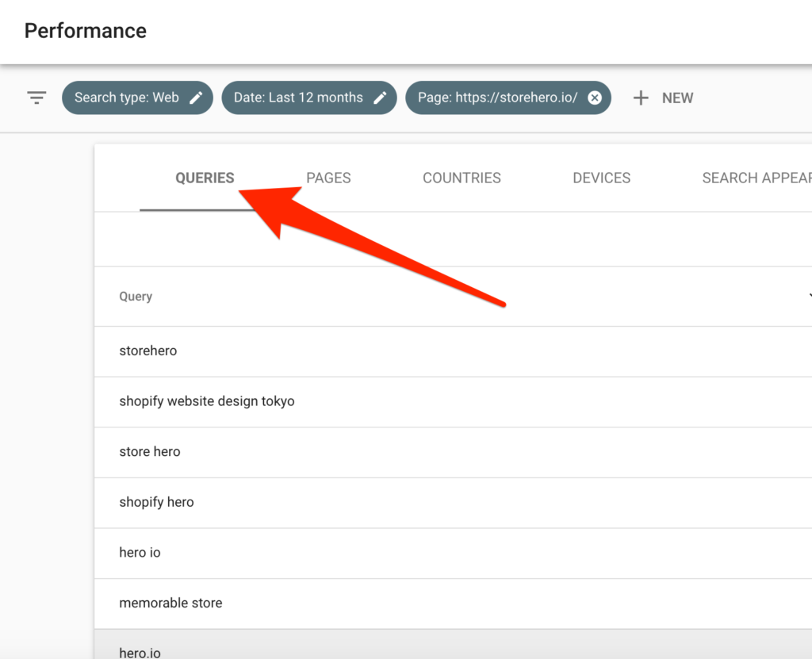812x659 pixels.
Task: Select the 'store hero' query row
Action: pos(453,452)
